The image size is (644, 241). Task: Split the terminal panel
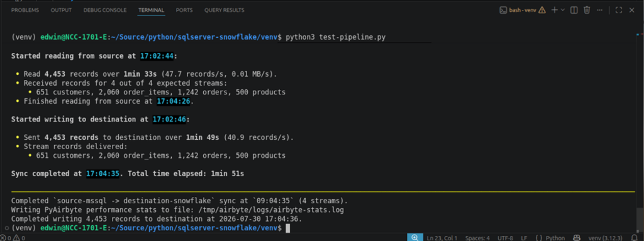click(574, 10)
